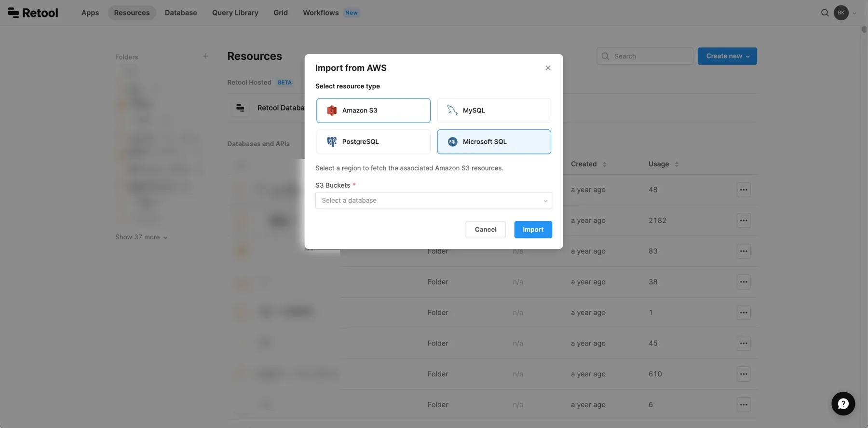Select the Microsoft SQL resource type
This screenshot has height=428, width=868.
(x=494, y=142)
